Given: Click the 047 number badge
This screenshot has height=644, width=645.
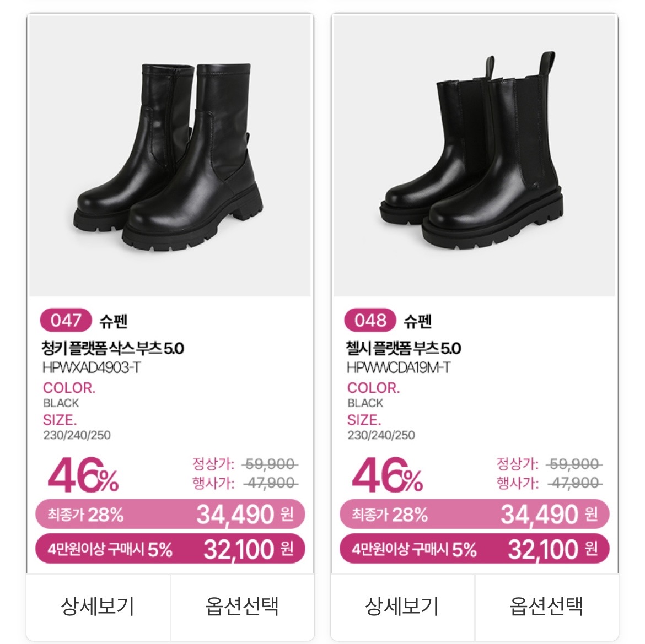Looking at the screenshot, I should (66, 320).
